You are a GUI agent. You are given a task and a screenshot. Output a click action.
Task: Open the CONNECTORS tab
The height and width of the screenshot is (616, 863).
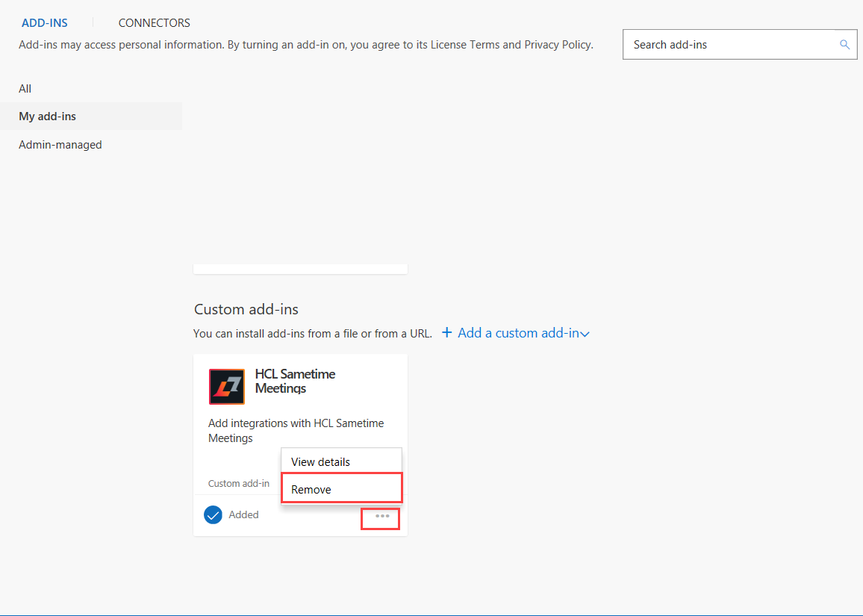coord(154,23)
